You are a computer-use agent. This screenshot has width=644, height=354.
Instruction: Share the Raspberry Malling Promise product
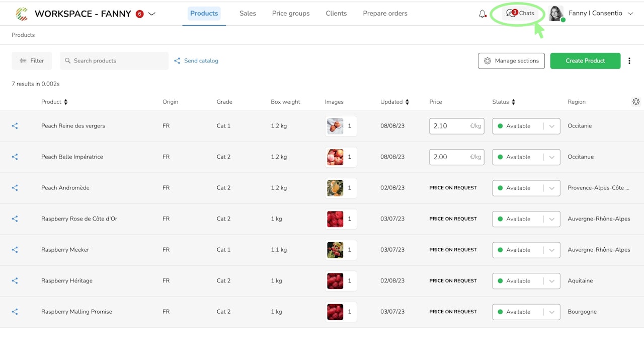[x=15, y=312]
